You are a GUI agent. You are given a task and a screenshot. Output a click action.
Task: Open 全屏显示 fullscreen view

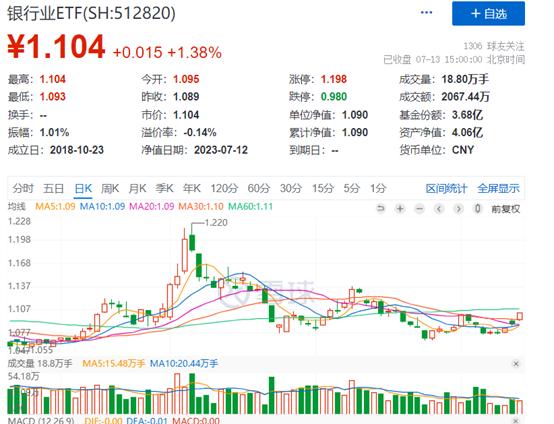point(498,189)
